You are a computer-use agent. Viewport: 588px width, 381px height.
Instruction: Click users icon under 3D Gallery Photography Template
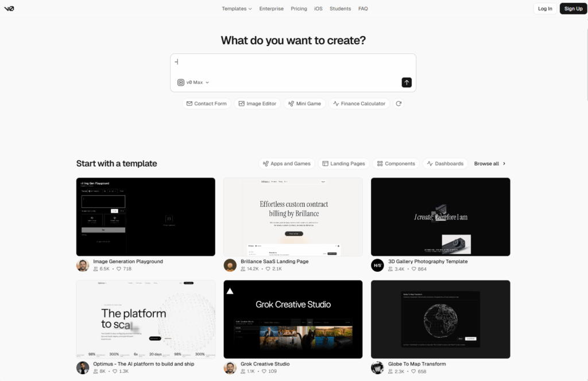point(390,269)
